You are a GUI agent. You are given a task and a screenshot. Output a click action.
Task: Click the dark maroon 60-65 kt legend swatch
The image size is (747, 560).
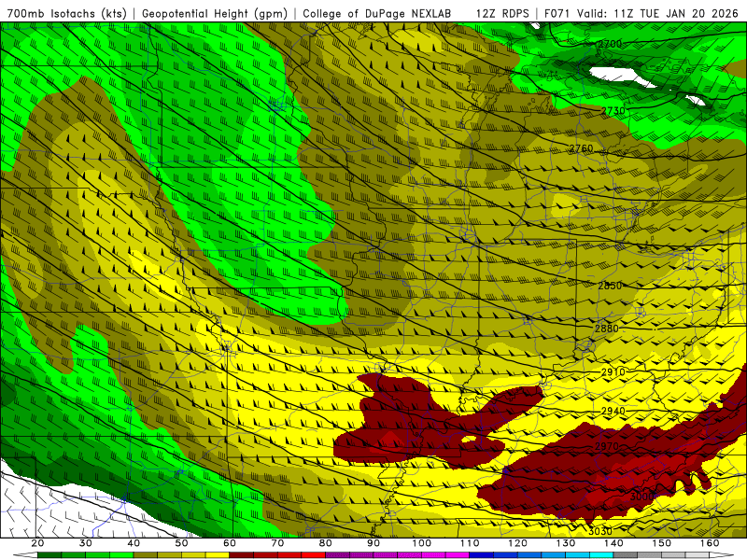click(242, 555)
